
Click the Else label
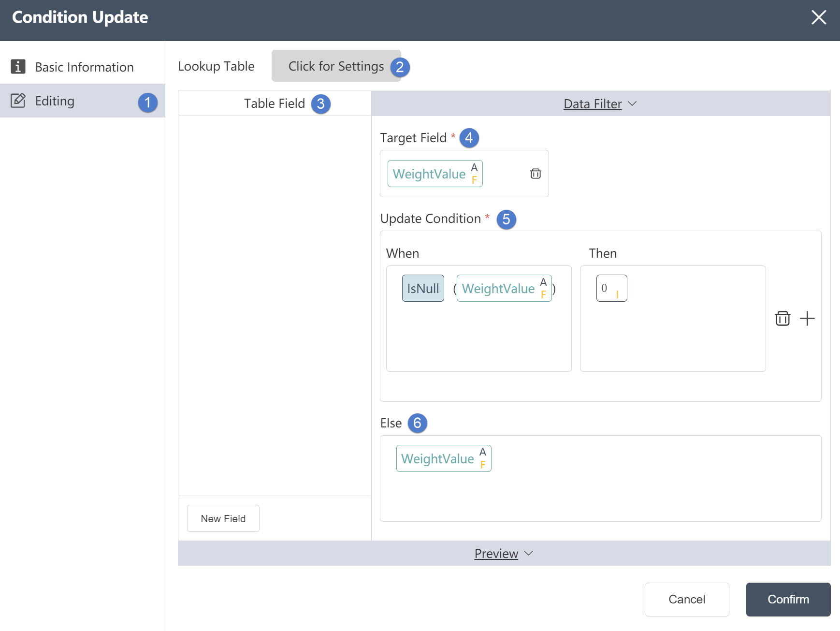coord(391,423)
